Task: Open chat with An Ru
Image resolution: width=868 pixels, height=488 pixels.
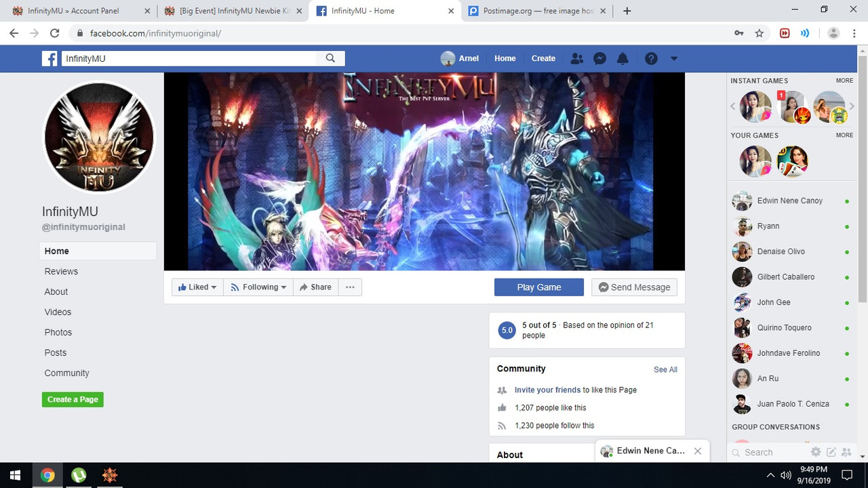Action: (791, 379)
